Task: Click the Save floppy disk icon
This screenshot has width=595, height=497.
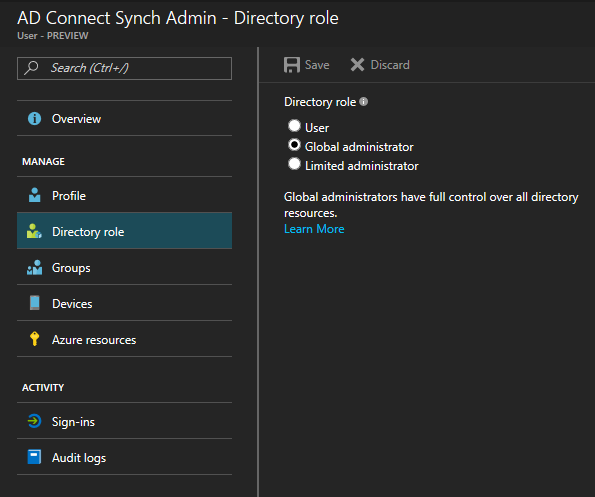Action: [x=292, y=65]
